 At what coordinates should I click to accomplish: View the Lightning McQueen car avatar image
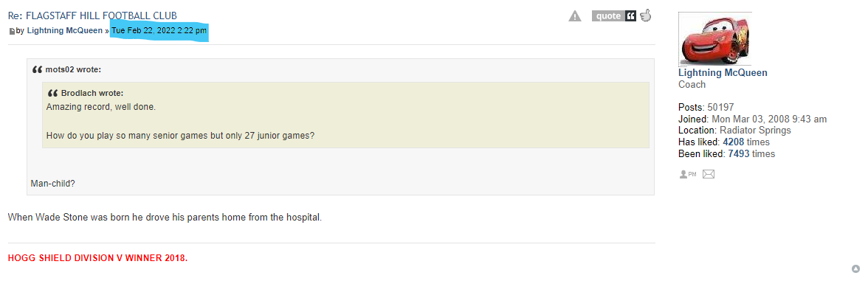point(714,38)
